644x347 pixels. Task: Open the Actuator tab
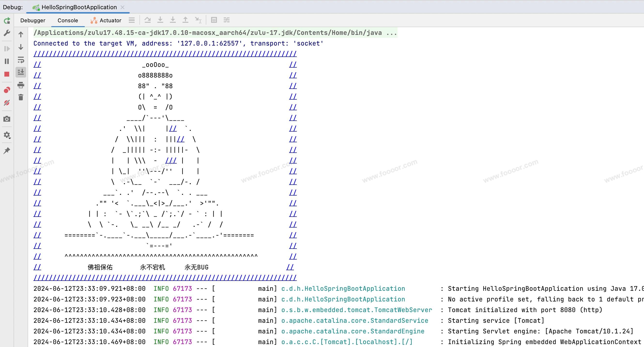106,21
